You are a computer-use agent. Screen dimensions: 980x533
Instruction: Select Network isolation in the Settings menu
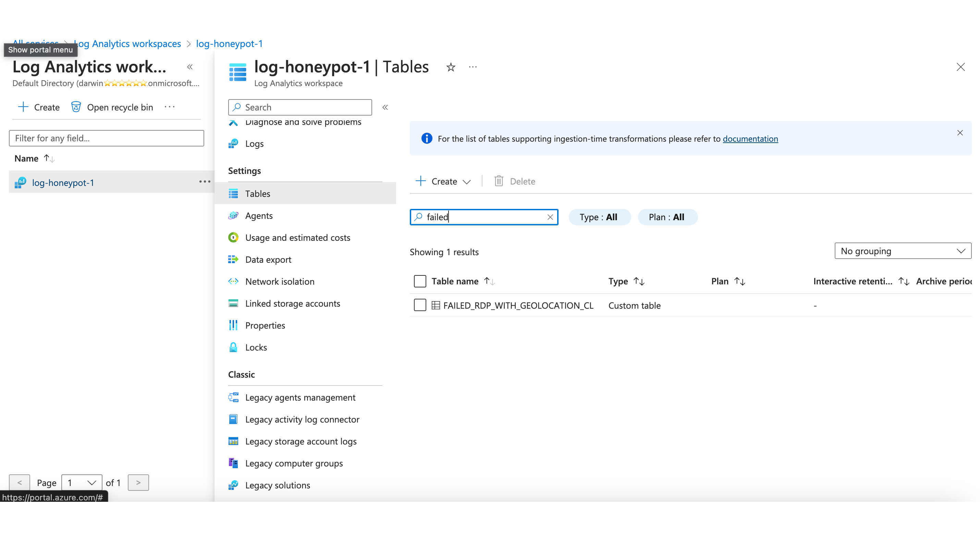tap(280, 281)
